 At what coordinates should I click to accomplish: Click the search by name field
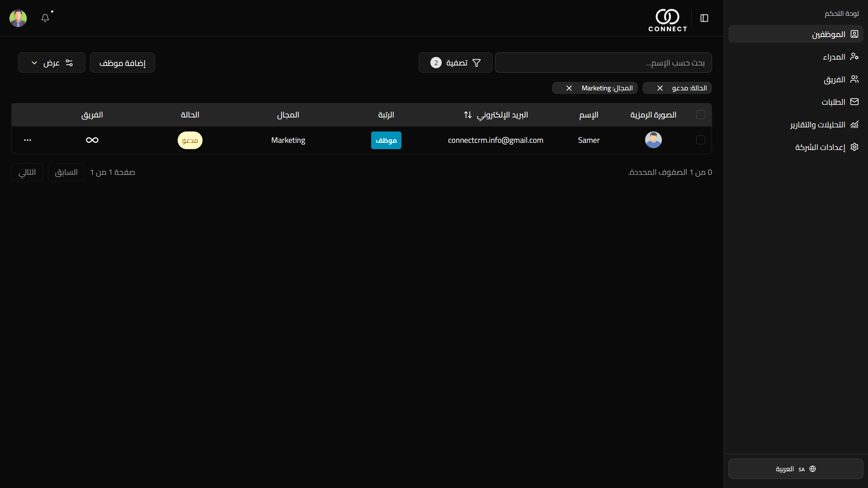[x=603, y=63]
